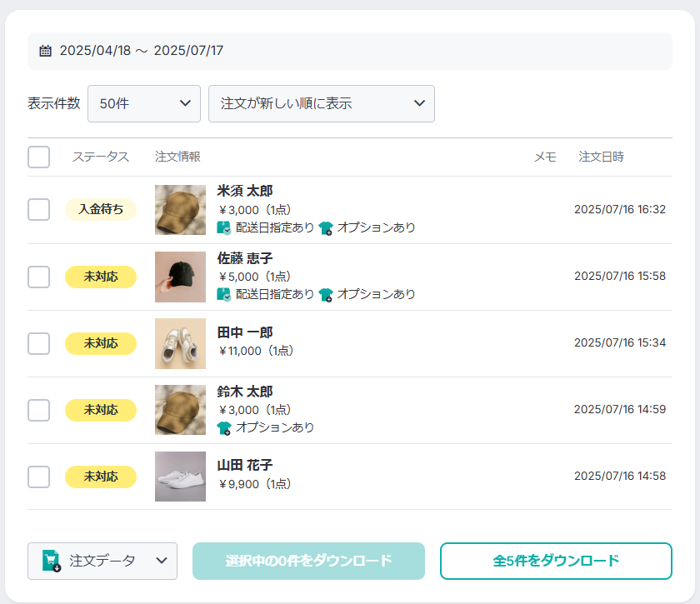Click option T-shirt icon in 鈴木 太郎 order

tap(224, 427)
